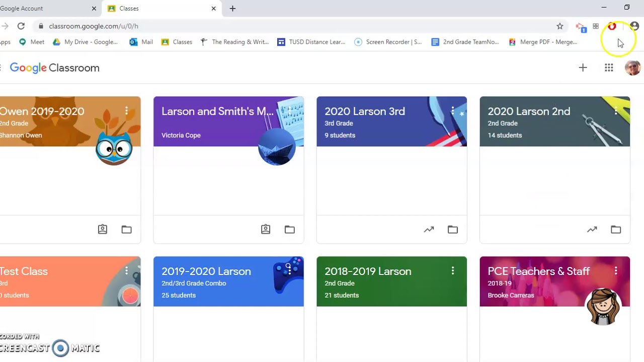Image resolution: width=644 pixels, height=362 pixels.
Task: Click the grid extension icon in toolbar
Action: pyautogui.click(x=596, y=26)
